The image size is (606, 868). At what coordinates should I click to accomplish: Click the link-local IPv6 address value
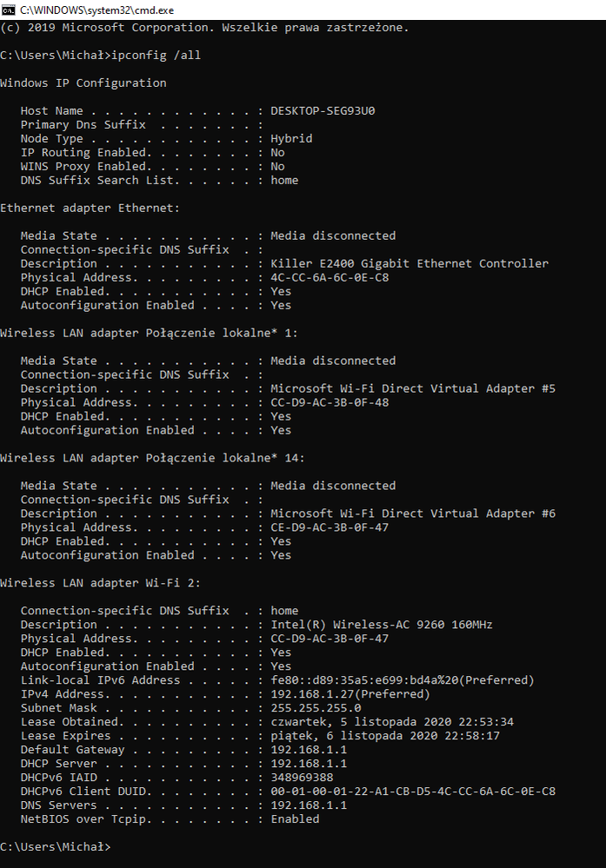pos(402,681)
